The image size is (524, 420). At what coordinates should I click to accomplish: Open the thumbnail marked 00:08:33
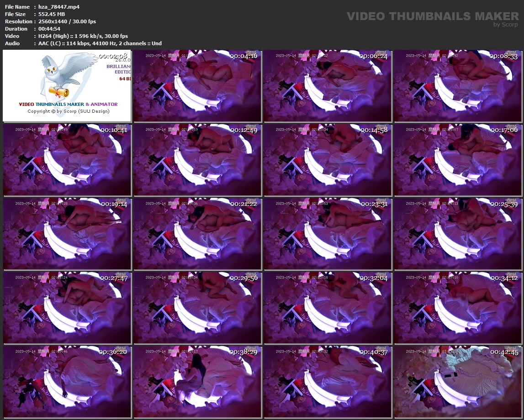tap(458, 86)
